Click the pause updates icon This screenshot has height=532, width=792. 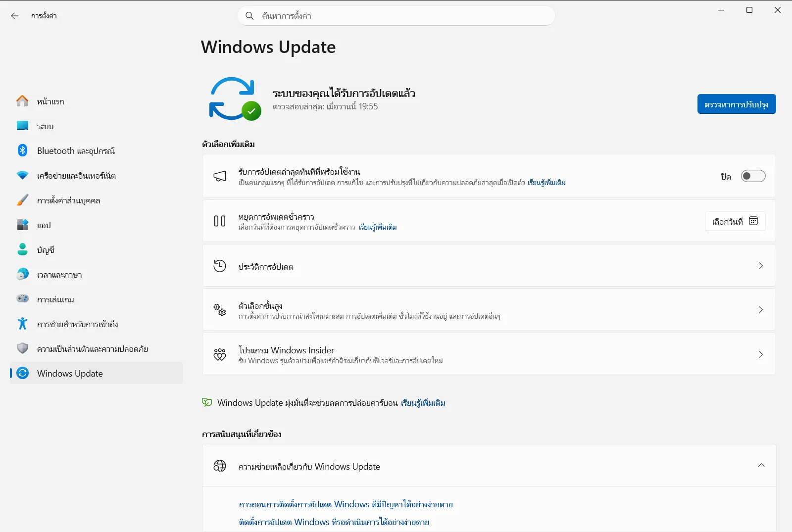[220, 221]
